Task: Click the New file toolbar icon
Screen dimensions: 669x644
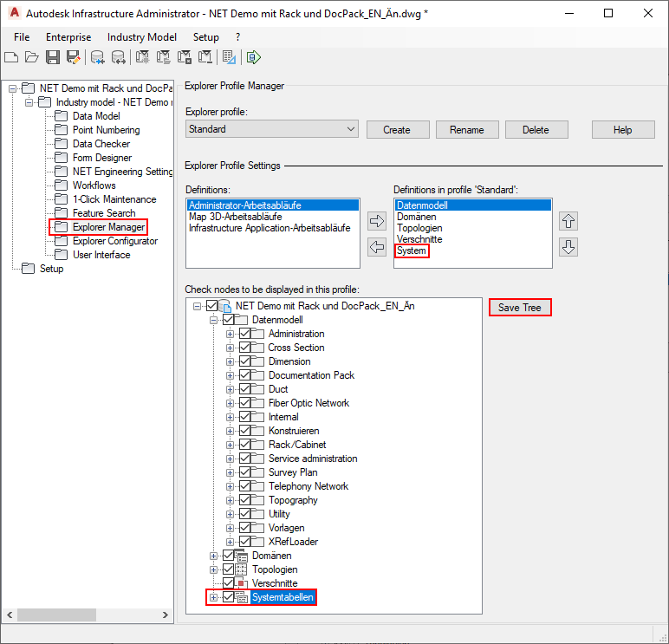Action: [11, 57]
